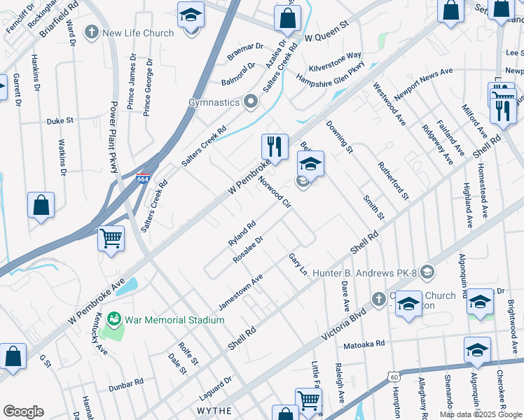Open the New Life Church place marker
Image resolution: width=524 pixels, height=420 pixels.
click(x=92, y=33)
